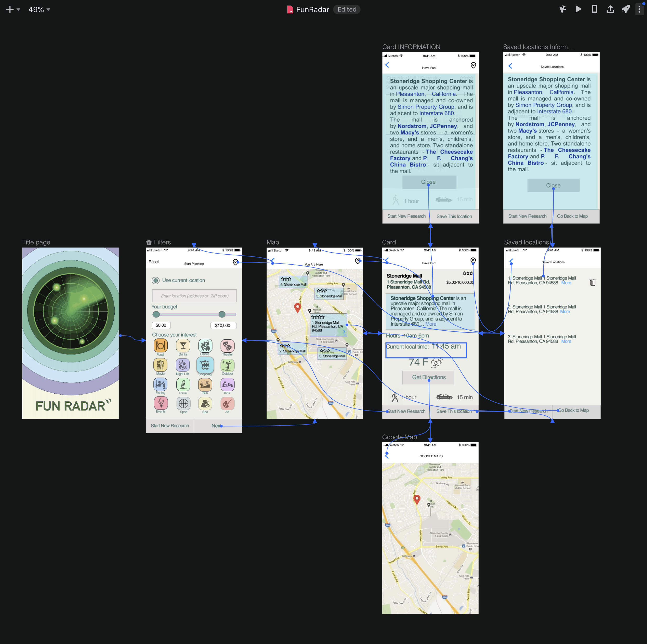Select the Events interest icon

pos(161,403)
